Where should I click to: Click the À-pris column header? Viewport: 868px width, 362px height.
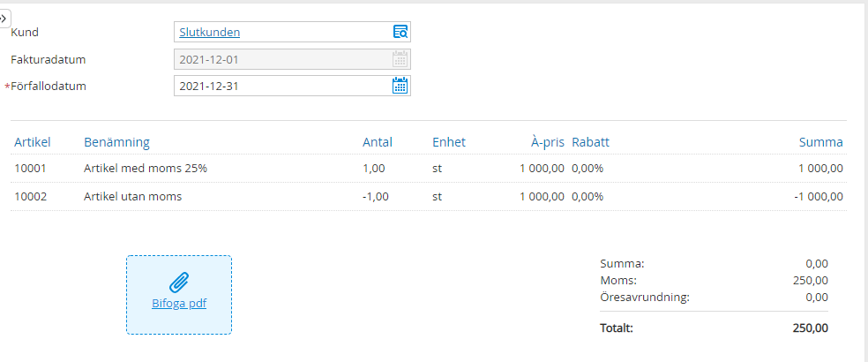coord(547,142)
